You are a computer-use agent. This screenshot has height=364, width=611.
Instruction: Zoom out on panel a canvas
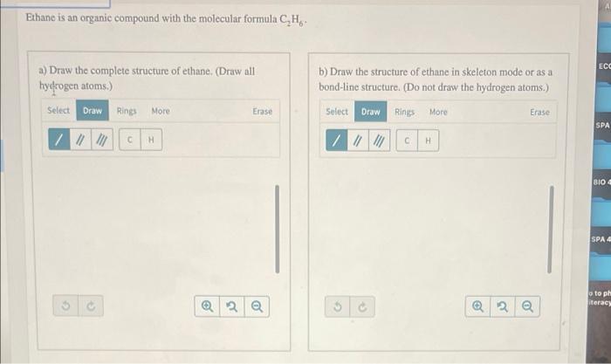click(257, 306)
